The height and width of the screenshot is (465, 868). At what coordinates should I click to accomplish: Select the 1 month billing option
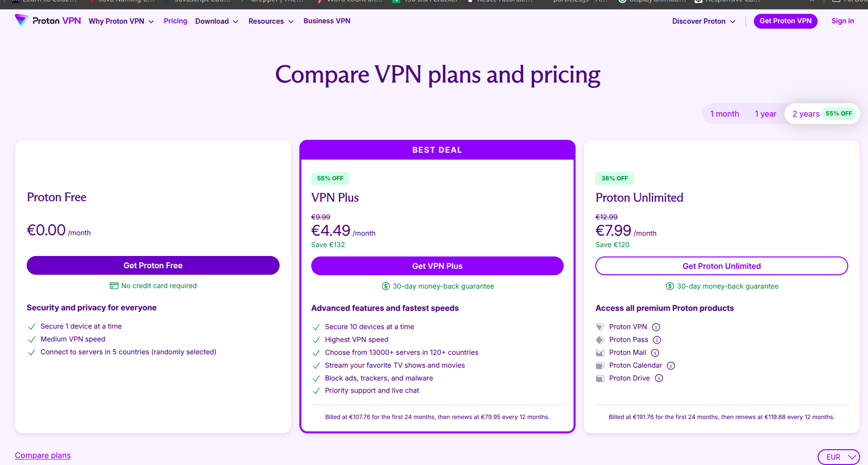pyautogui.click(x=724, y=114)
